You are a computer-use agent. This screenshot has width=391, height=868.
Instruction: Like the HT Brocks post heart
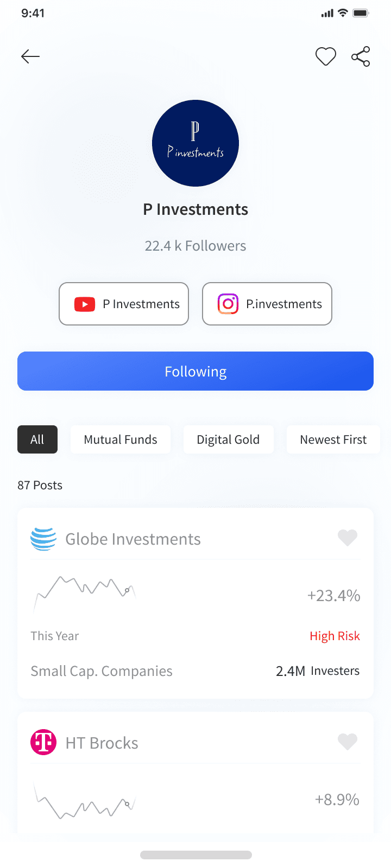(x=348, y=742)
